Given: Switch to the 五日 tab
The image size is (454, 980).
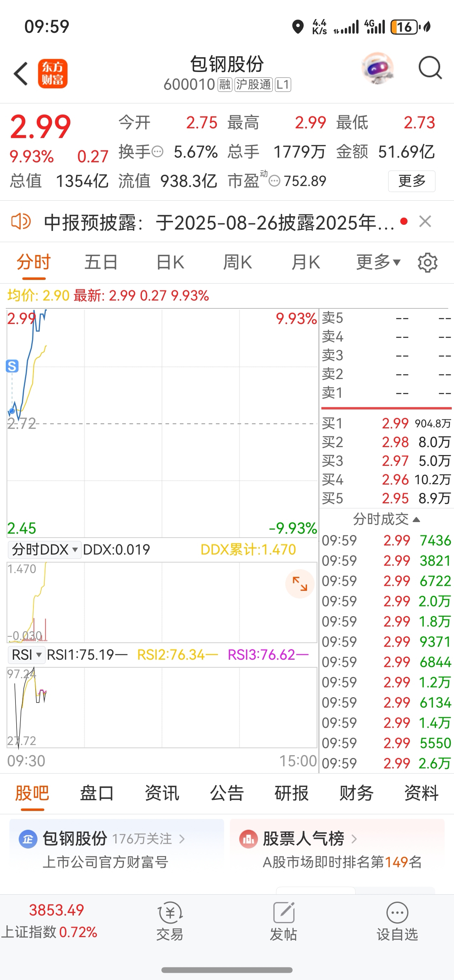Looking at the screenshot, I should pyautogui.click(x=101, y=262).
